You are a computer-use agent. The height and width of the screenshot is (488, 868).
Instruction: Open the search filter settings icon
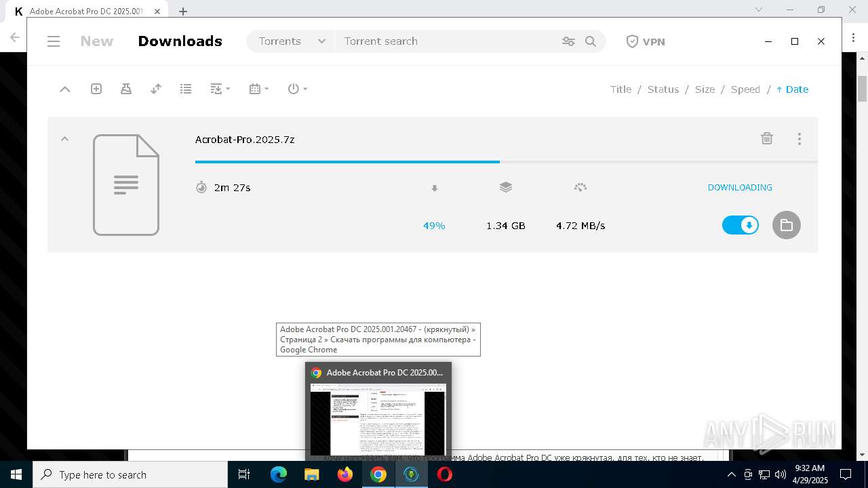click(x=568, y=41)
